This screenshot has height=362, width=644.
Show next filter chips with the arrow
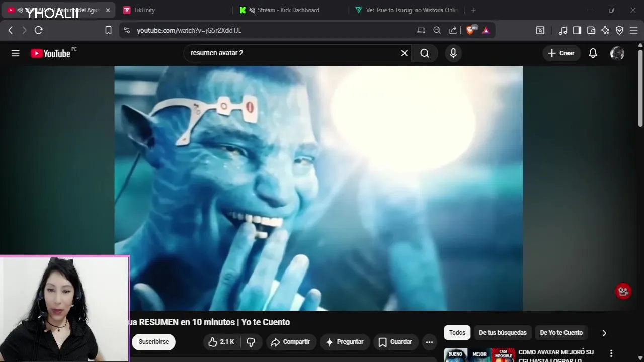pyautogui.click(x=604, y=333)
